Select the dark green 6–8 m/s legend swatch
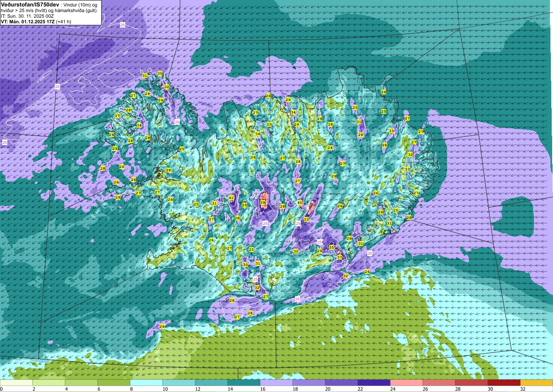Viewport: 553px width, 392px height. tap(114, 383)
